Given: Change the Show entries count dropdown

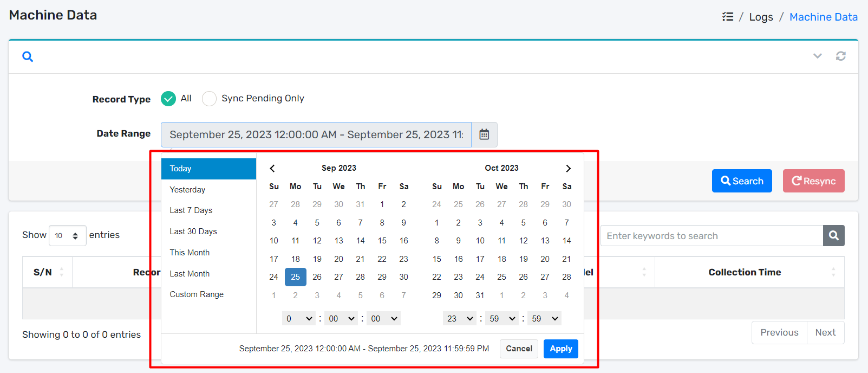Looking at the screenshot, I should tap(67, 235).
